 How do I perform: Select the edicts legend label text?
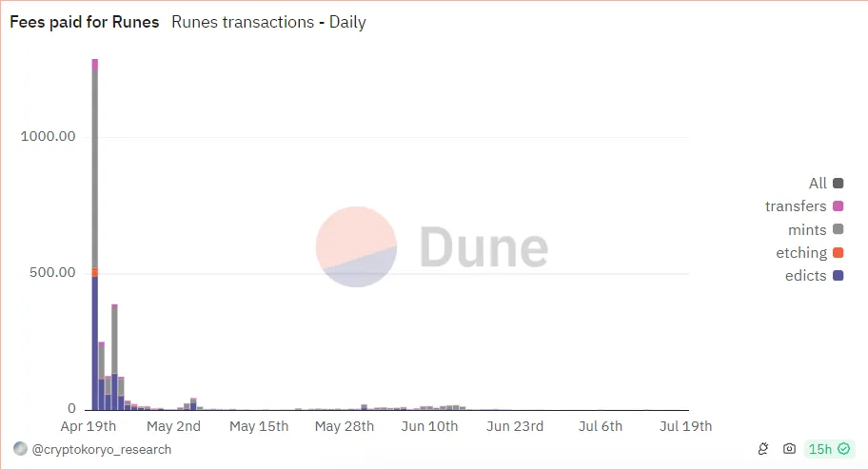(805, 276)
